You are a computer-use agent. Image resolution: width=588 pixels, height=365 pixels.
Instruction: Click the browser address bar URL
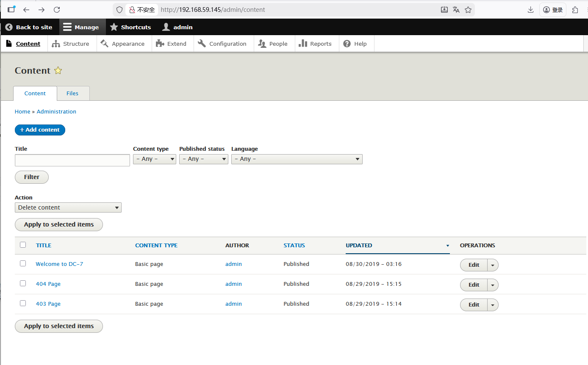point(213,10)
